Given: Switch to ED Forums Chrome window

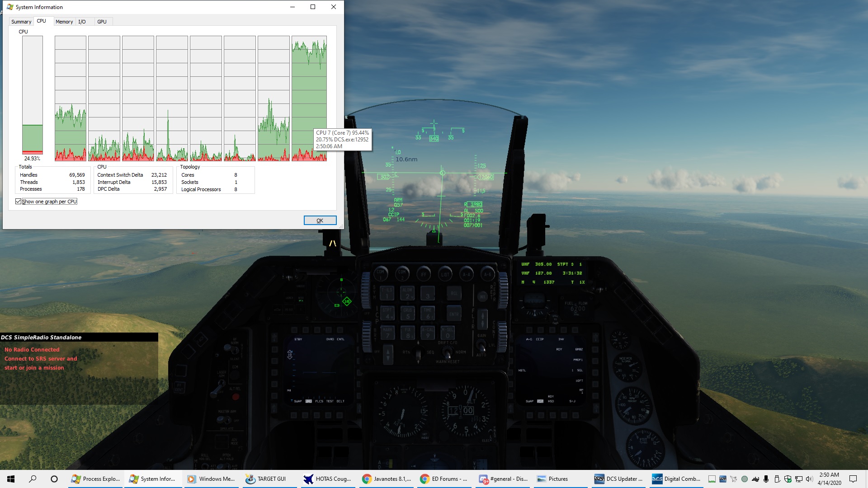Looking at the screenshot, I should [445, 479].
